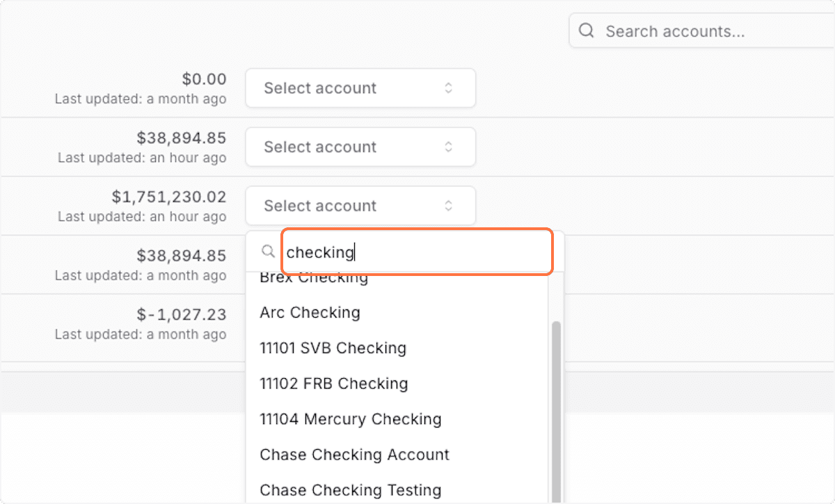Choose 11101 SVB Checking
The width and height of the screenshot is (835, 504).
[333, 348]
